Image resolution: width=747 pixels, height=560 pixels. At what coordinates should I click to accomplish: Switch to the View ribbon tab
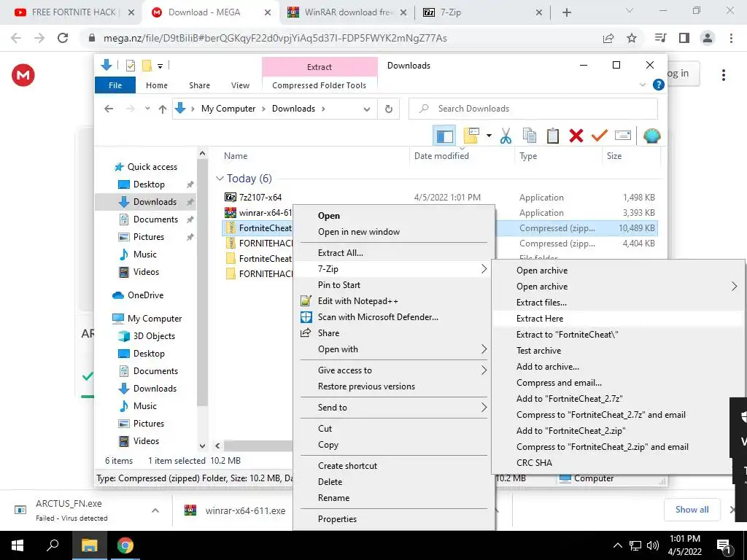pos(240,85)
